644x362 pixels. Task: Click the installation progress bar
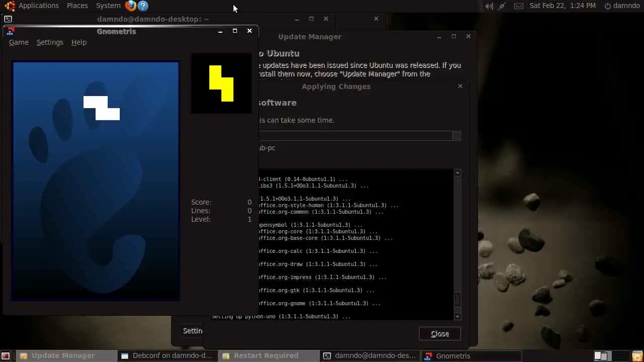click(x=359, y=136)
